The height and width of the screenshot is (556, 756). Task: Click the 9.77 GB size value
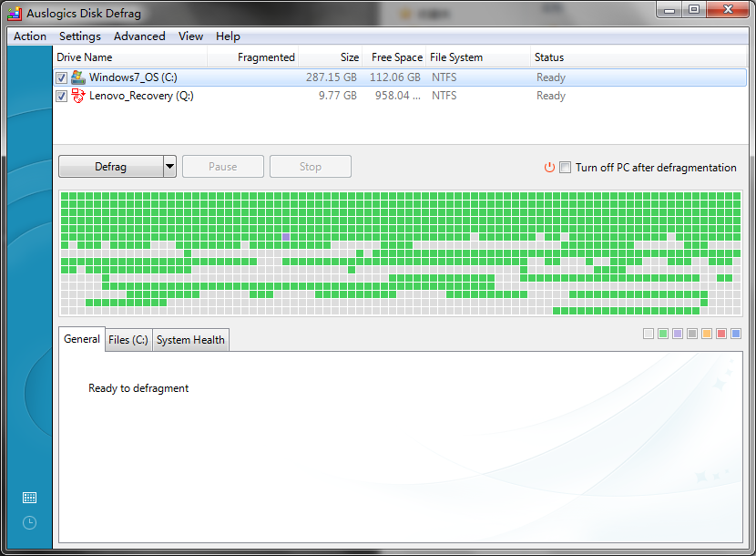[338, 96]
